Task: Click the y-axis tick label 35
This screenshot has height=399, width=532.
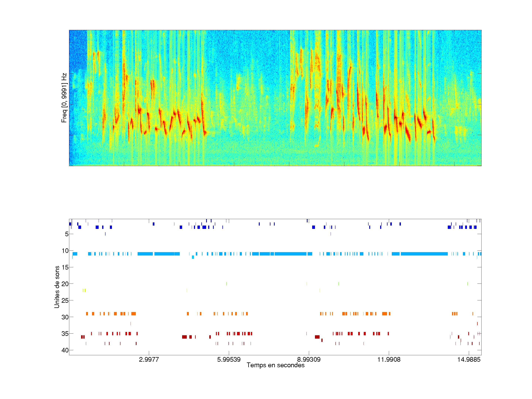Action: pyautogui.click(x=65, y=334)
